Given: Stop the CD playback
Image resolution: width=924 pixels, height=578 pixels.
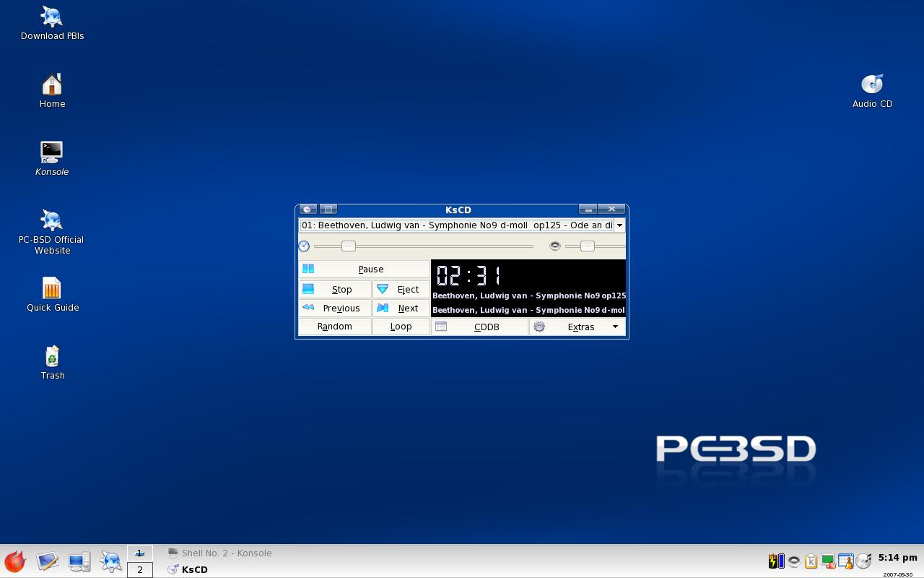Looking at the screenshot, I should pos(335,289).
